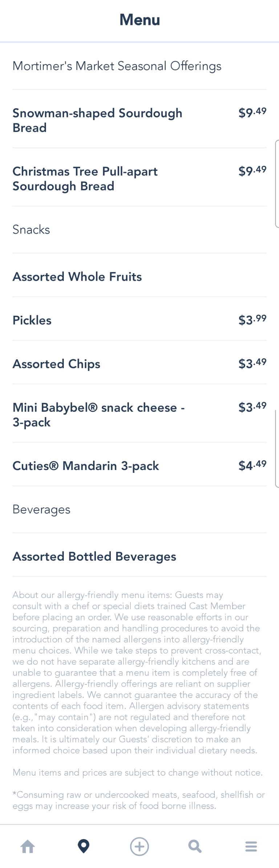279x868 pixels.
Task: Tap the Menu page title
Action: coord(139,20)
